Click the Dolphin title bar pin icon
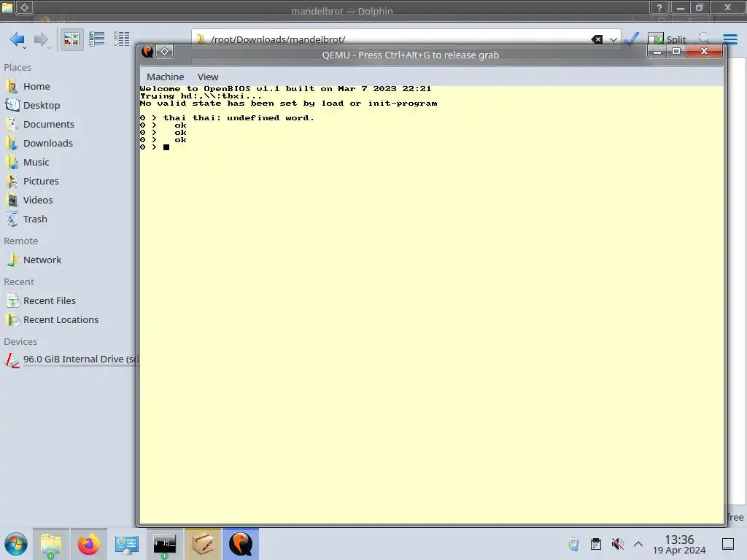Screen dimensions: 747x560 click(x=24, y=7)
